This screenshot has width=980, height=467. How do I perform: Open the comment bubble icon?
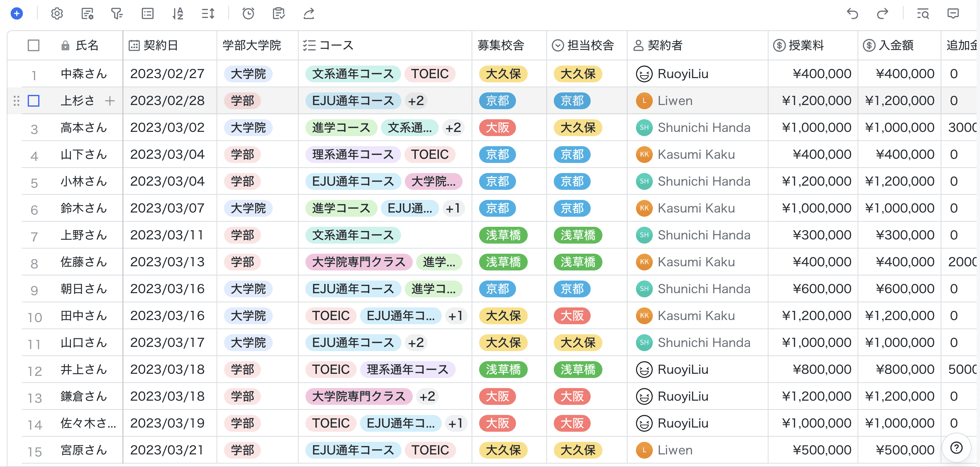(x=953, y=14)
